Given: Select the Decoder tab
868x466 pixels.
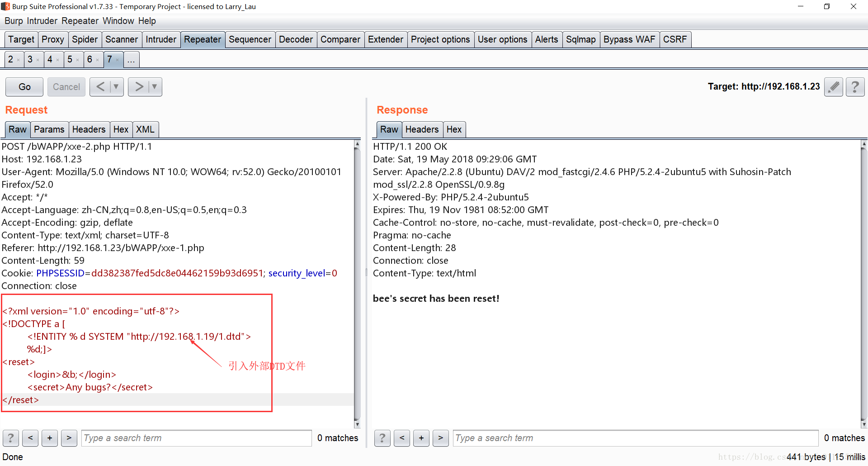Looking at the screenshot, I should tap(296, 39).
